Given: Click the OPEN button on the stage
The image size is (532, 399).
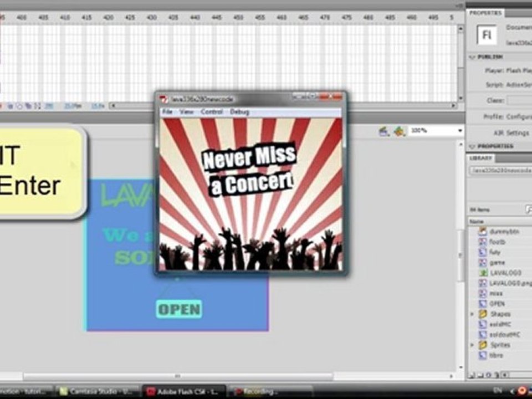Looking at the screenshot, I should coord(179,309).
